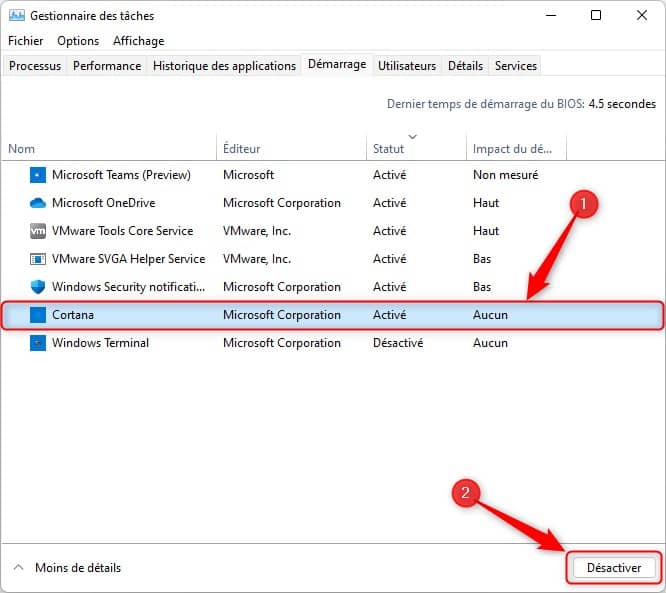Click Activé status in Microsoft Teams row
Image resolution: width=666 pixels, height=593 pixels.
[x=389, y=175]
